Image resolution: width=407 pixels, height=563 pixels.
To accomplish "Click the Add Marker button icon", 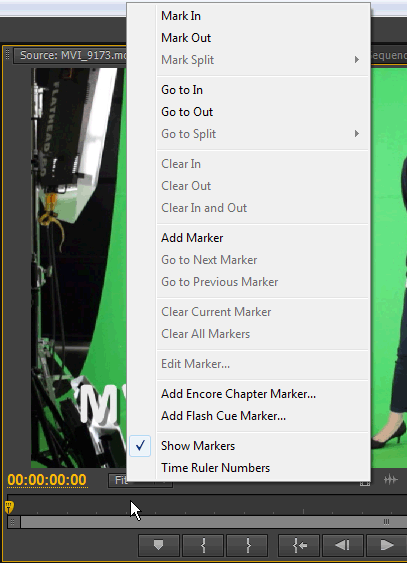I will coord(159,545).
